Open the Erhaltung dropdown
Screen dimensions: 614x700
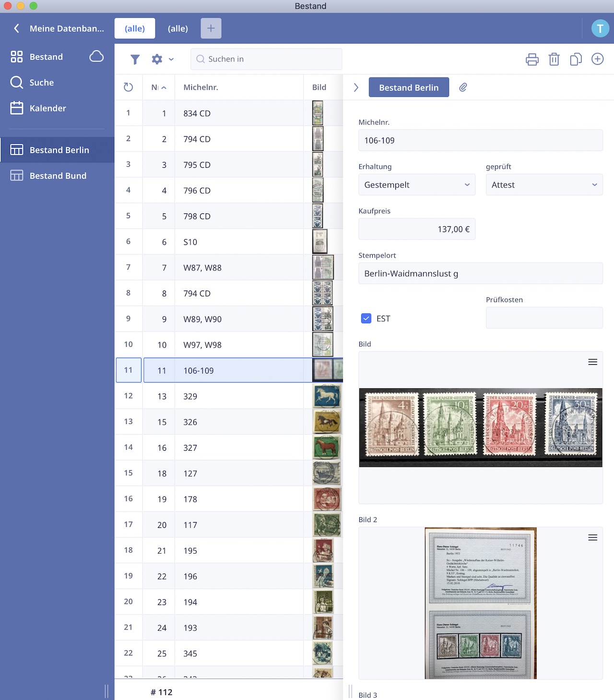[x=416, y=185]
